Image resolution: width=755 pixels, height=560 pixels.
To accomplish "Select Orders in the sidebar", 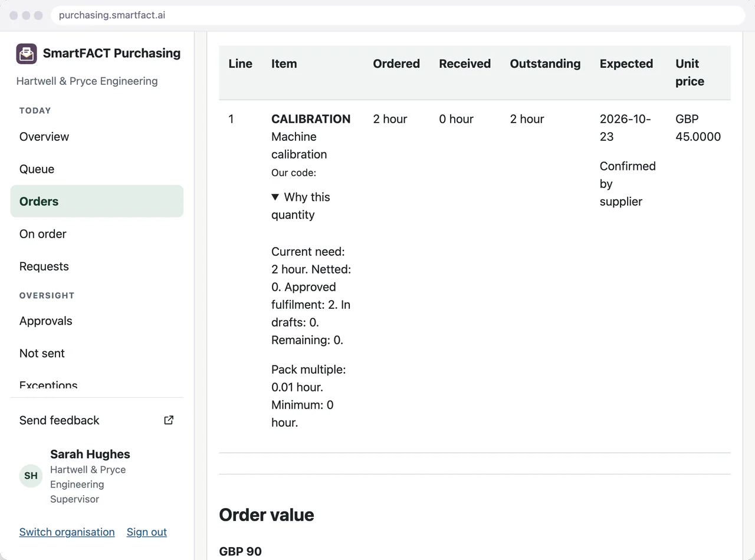I will [97, 202].
